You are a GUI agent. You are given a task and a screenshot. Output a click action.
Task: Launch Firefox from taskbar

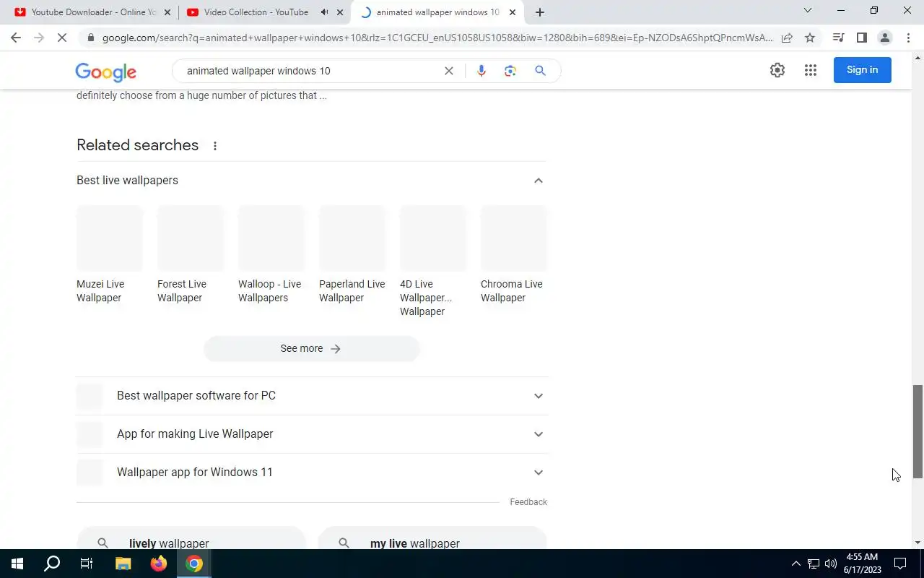click(159, 564)
